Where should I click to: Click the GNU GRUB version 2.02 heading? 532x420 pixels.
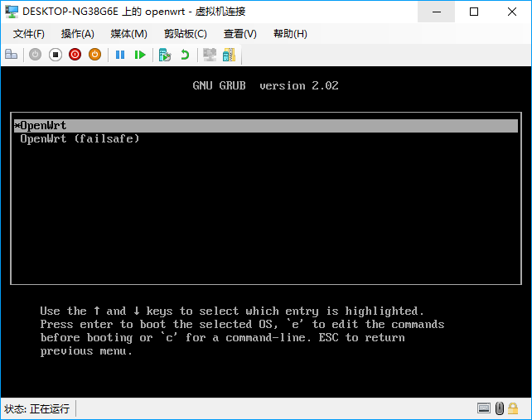coord(266,85)
